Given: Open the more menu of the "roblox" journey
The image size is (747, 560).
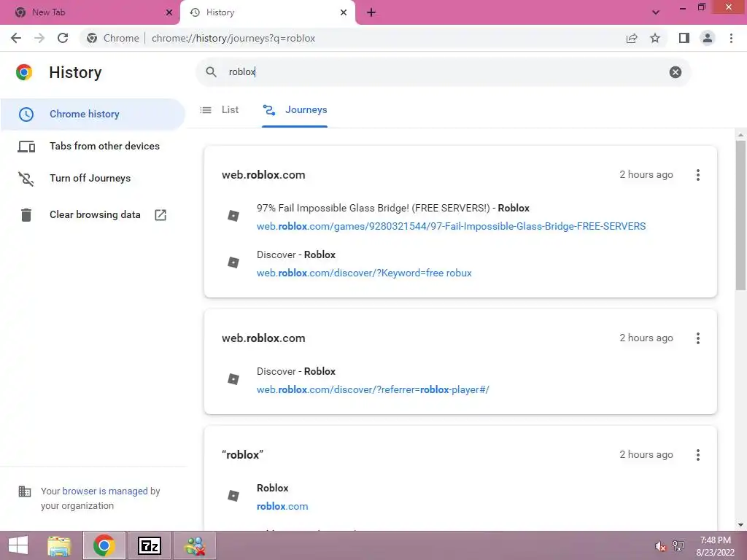Looking at the screenshot, I should 698,455.
